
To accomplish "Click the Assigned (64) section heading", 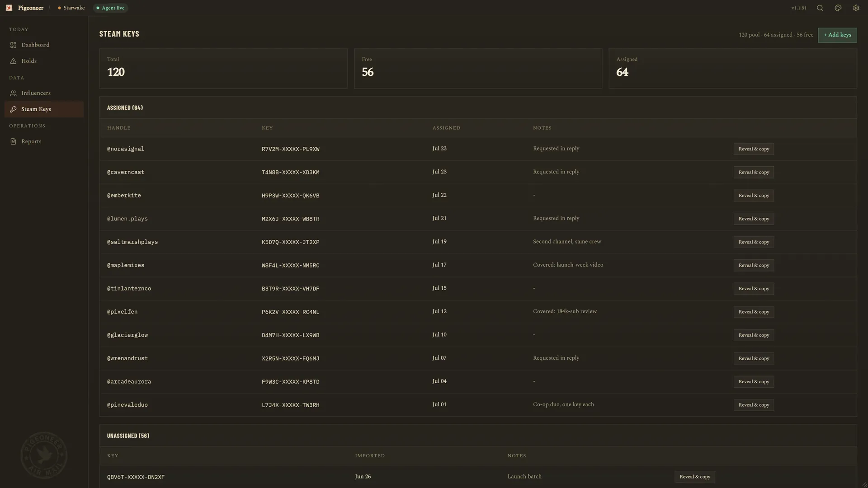I will click(x=125, y=108).
